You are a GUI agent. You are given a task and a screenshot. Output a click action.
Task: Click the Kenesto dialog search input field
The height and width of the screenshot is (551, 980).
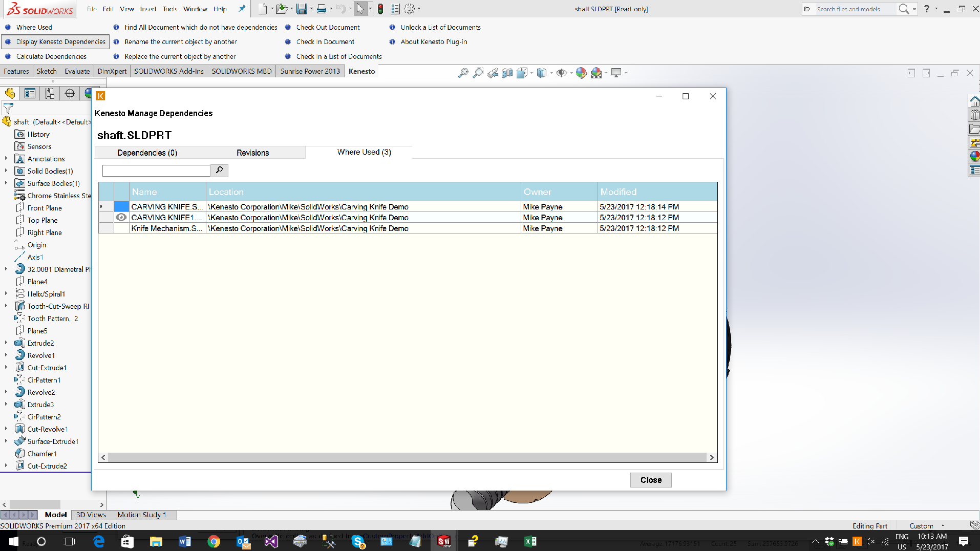(156, 170)
